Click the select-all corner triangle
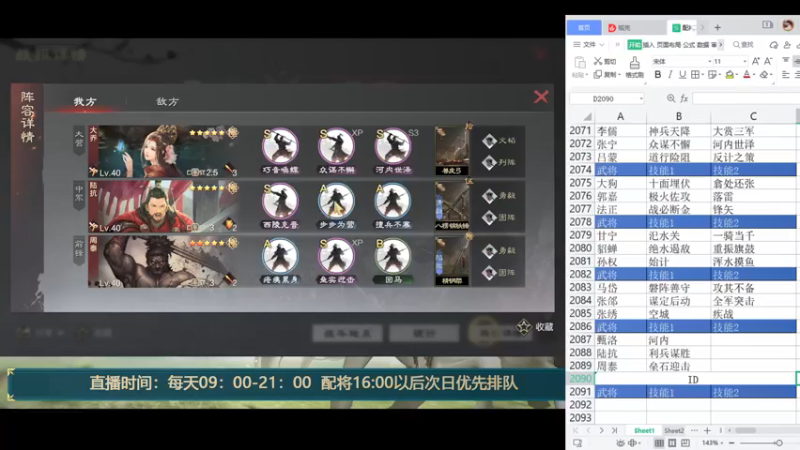 pyautogui.click(x=587, y=117)
